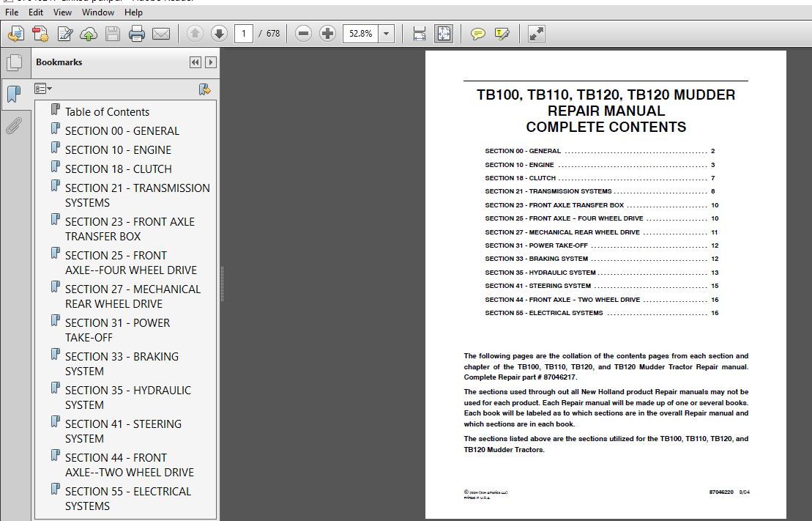Click the page number input field
Screen dimensions: 812x521
point(243,34)
